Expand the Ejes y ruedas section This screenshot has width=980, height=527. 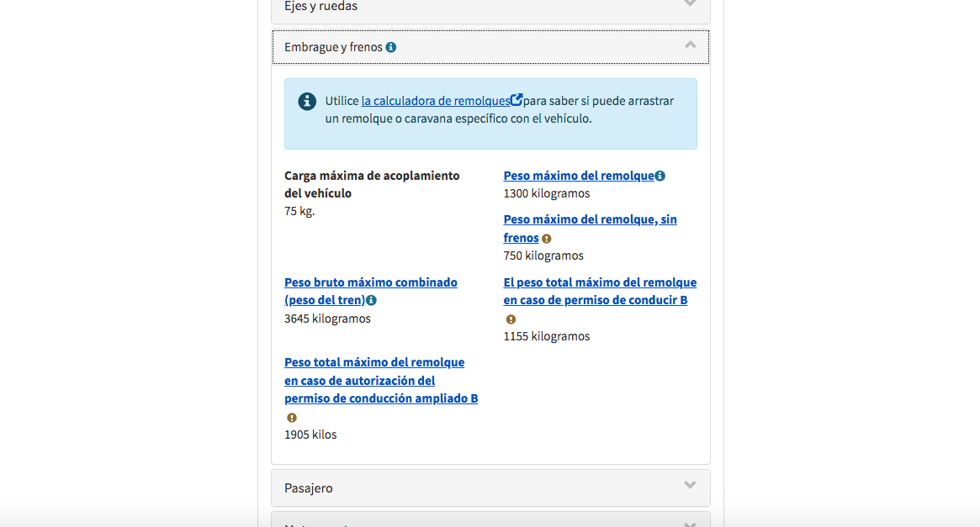(490, 8)
